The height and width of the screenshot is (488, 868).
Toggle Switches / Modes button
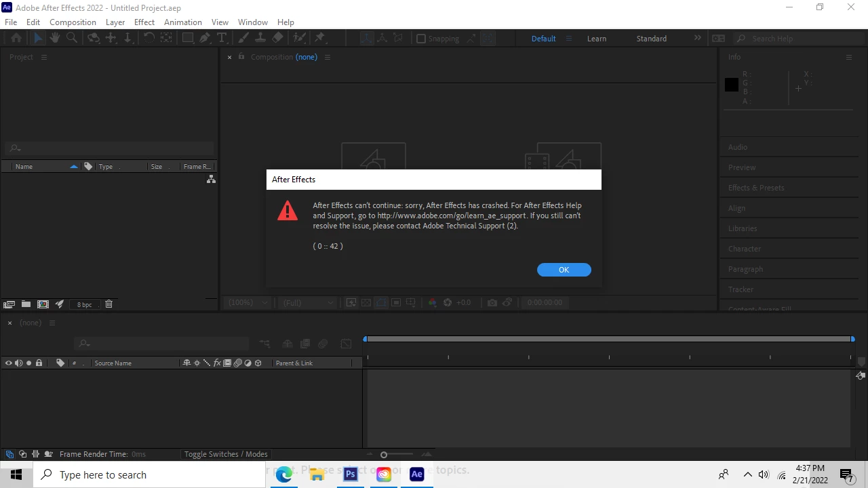coord(226,454)
